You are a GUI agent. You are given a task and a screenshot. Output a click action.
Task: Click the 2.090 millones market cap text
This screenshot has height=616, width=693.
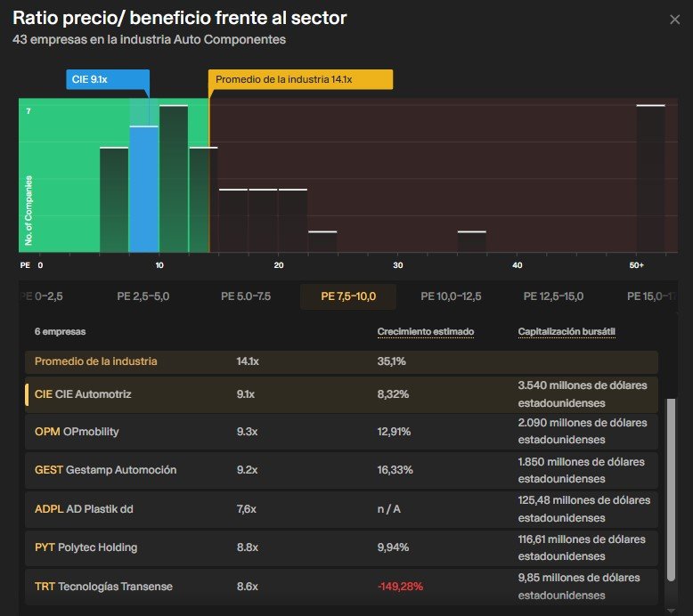point(583,432)
